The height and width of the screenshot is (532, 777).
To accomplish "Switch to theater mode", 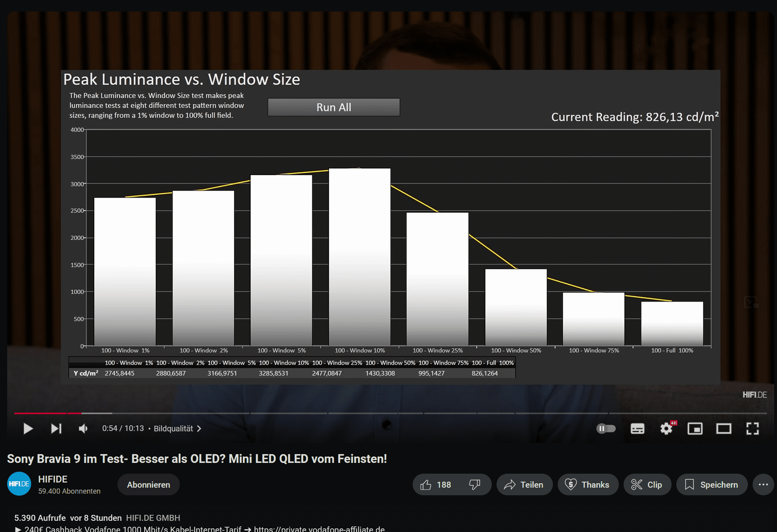I will coord(724,429).
